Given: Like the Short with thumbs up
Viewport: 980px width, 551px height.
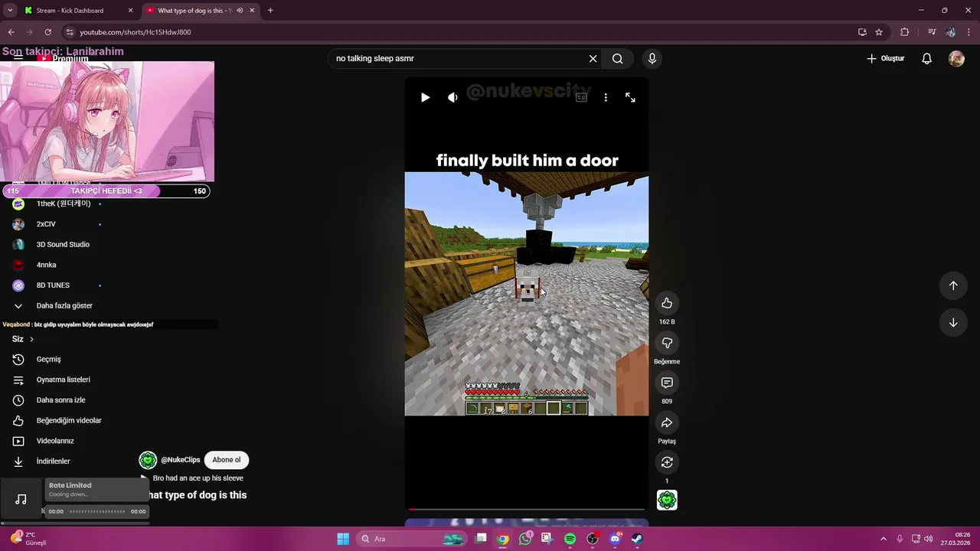Looking at the screenshot, I should pos(667,303).
